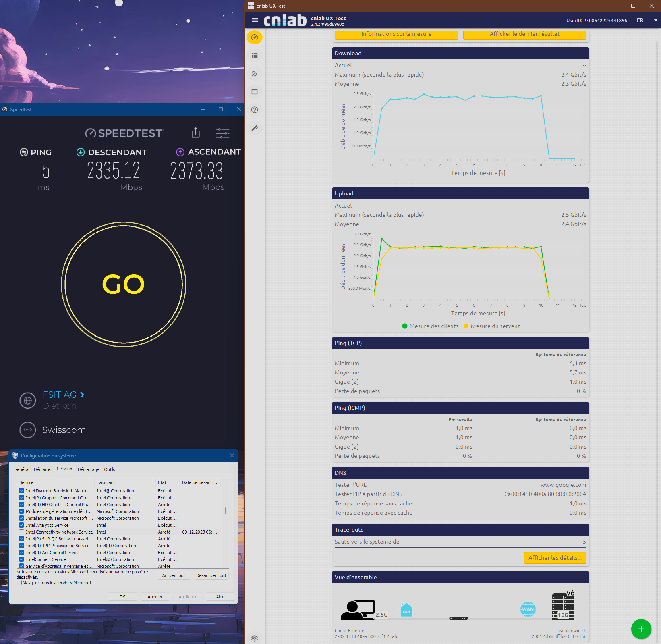Click the RSS feed icon in sidebar
Image resolution: width=661 pixels, height=644 pixels.
click(255, 74)
